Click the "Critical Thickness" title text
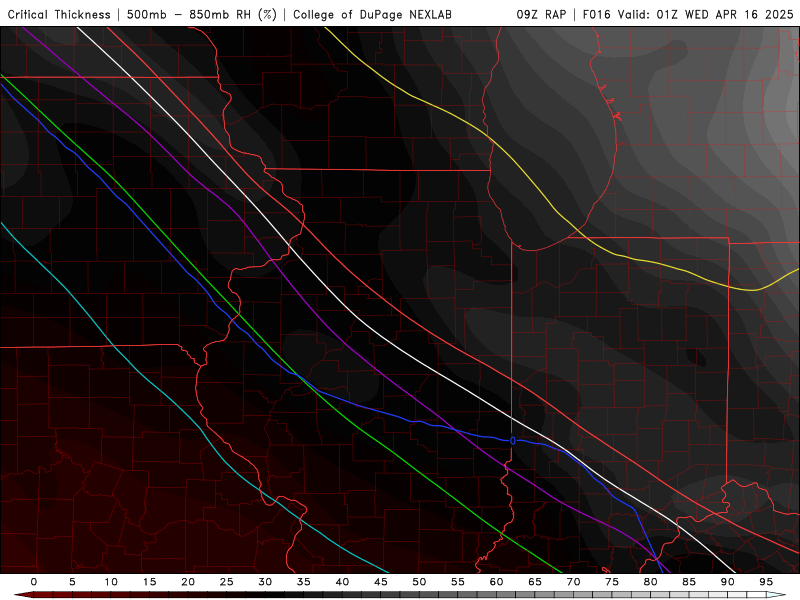This screenshot has width=800, height=600. 59,14
